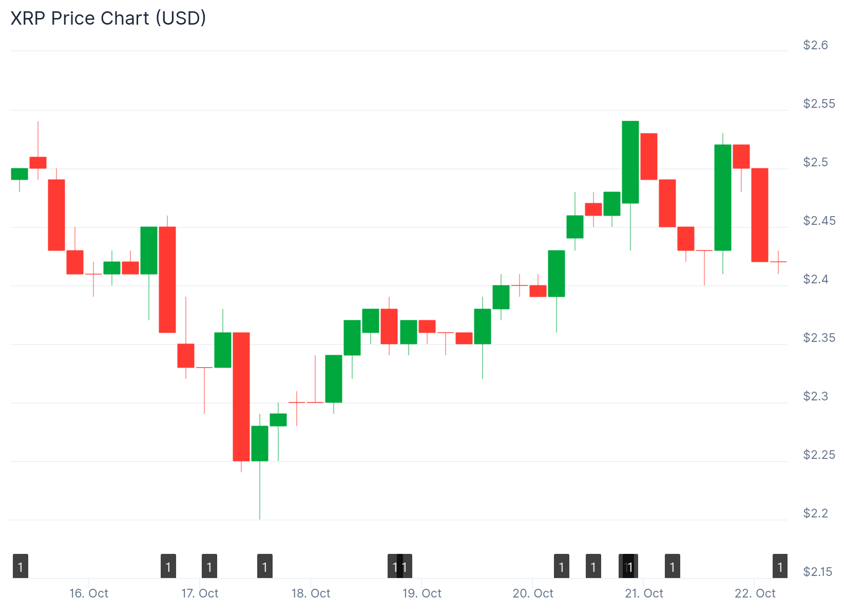Open the rightmost event marker near 22 Oct

click(780, 567)
